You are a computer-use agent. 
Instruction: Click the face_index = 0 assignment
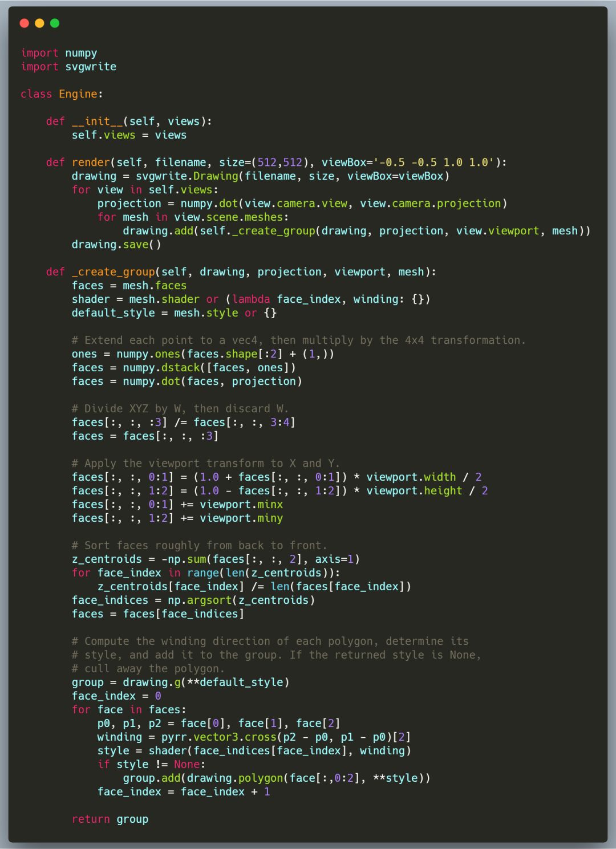[116, 696]
